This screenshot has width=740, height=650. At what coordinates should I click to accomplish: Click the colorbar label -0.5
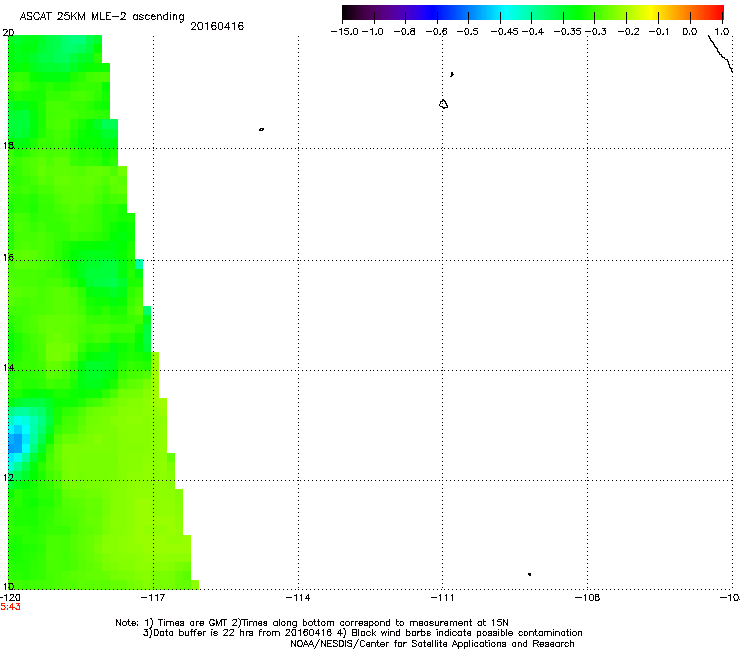(468, 32)
